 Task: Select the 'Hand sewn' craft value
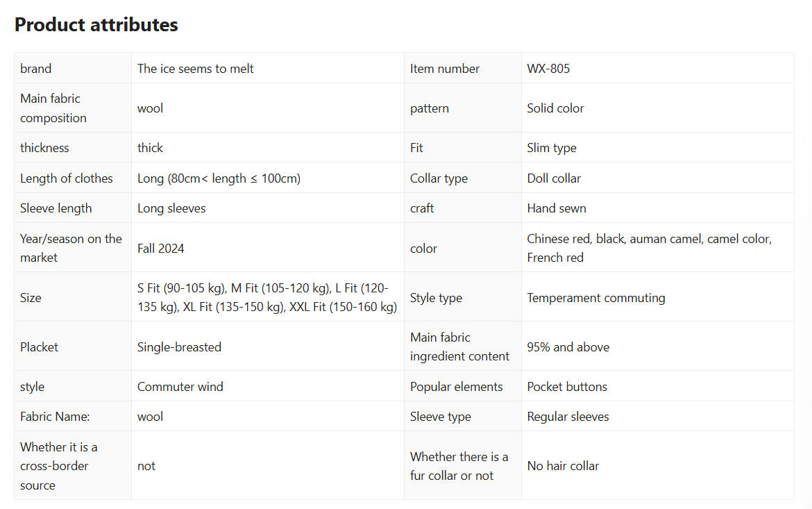(x=556, y=208)
